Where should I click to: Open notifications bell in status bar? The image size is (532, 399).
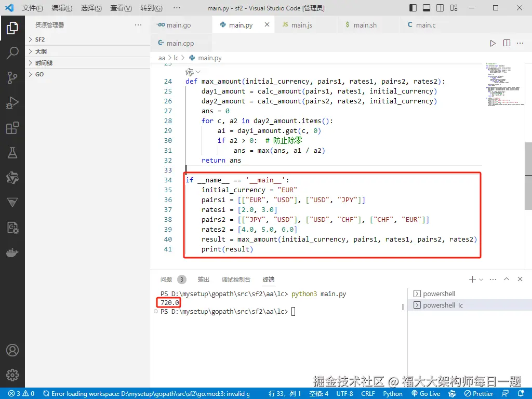pyautogui.click(x=521, y=393)
